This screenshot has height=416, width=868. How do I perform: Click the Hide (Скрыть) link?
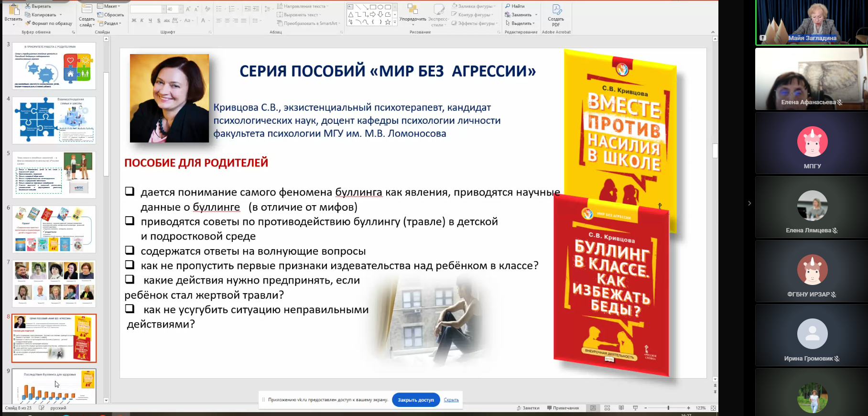451,400
